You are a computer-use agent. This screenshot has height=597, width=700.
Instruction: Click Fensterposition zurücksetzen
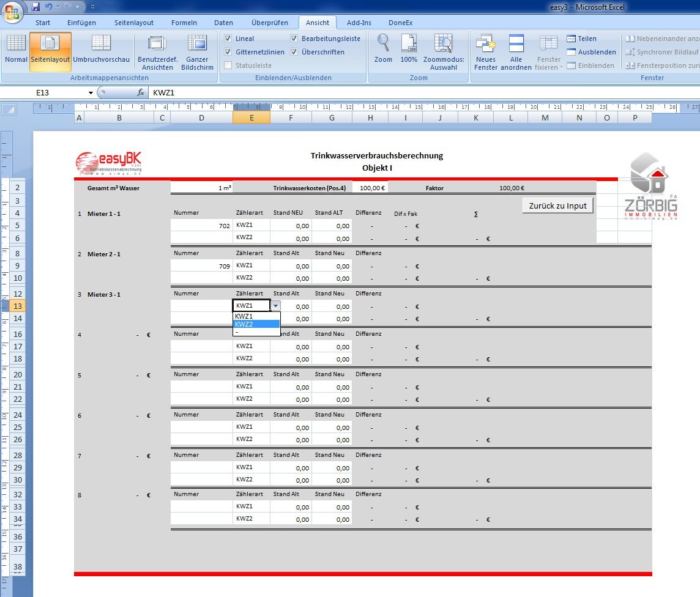tap(662, 65)
